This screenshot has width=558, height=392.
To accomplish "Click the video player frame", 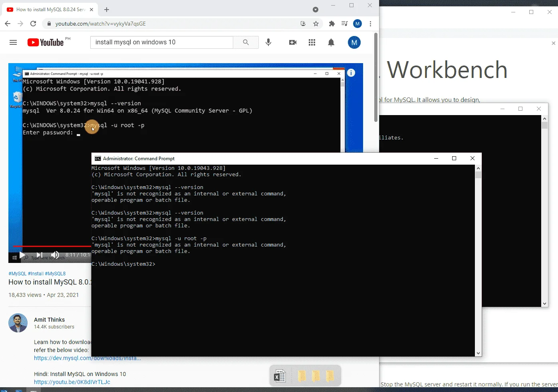I will pyautogui.click(x=186, y=163).
